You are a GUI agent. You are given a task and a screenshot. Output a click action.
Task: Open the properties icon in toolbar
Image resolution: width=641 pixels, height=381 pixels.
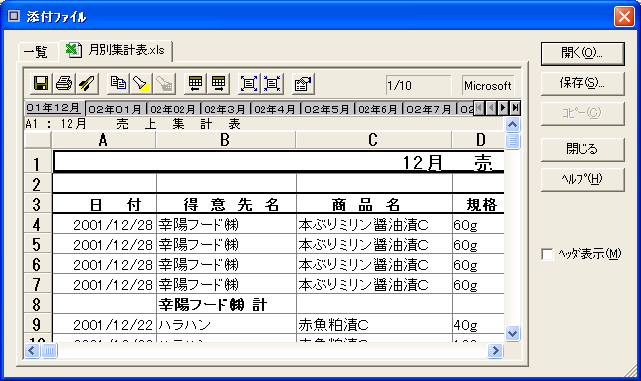pyautogui.click(x=303, y=83)
